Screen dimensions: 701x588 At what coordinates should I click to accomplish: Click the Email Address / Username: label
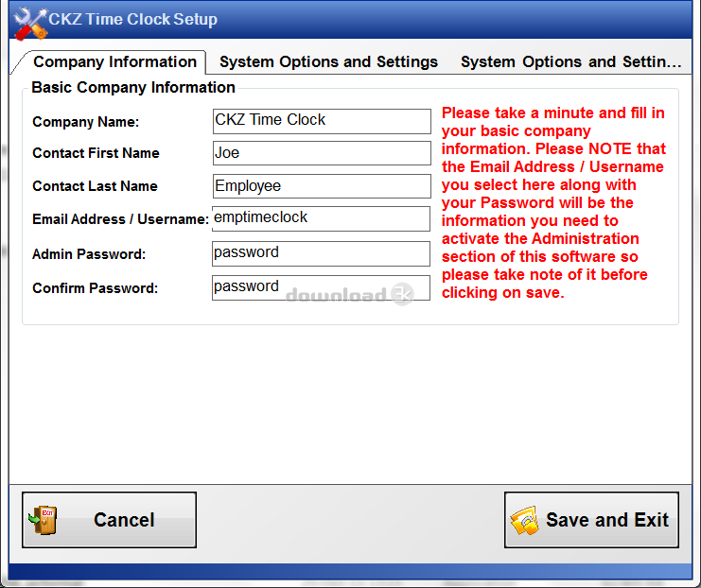pos(121,219)
